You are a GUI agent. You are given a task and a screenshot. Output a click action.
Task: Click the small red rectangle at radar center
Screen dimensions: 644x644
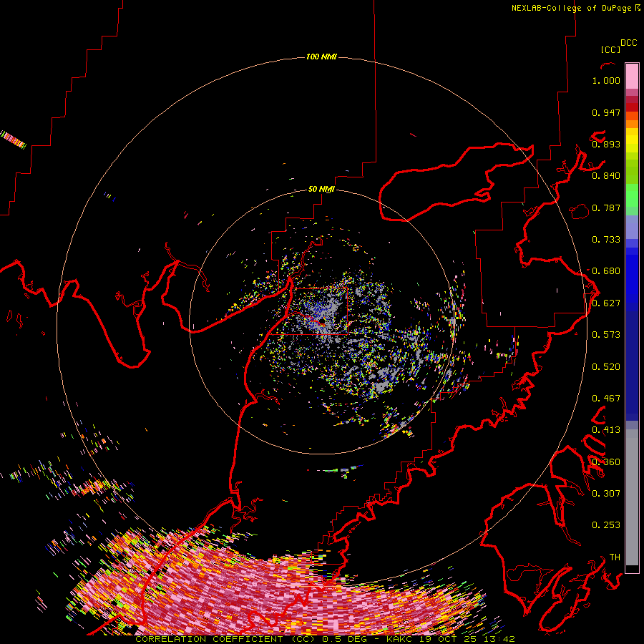click(x=320, y=311)
